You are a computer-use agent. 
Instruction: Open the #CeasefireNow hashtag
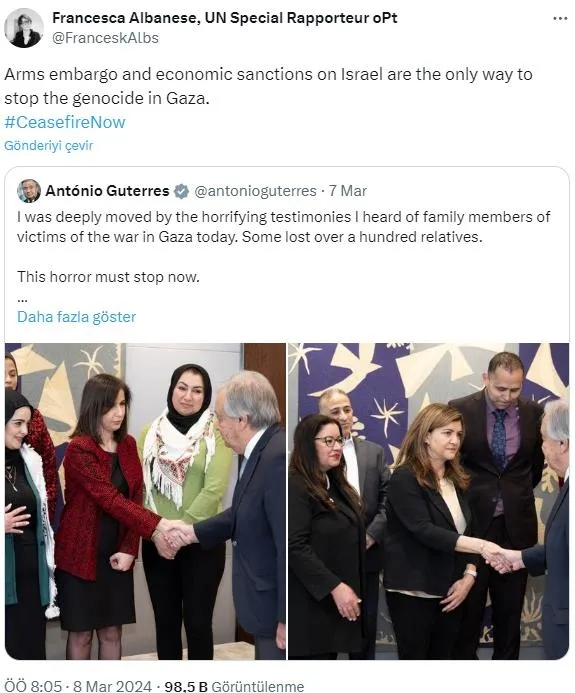[65, 122]
